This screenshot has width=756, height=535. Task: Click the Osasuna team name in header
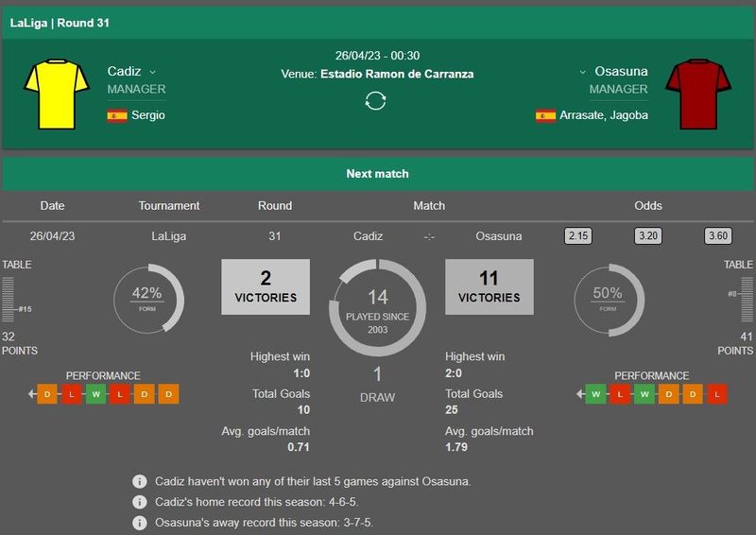tap(621, 72)
